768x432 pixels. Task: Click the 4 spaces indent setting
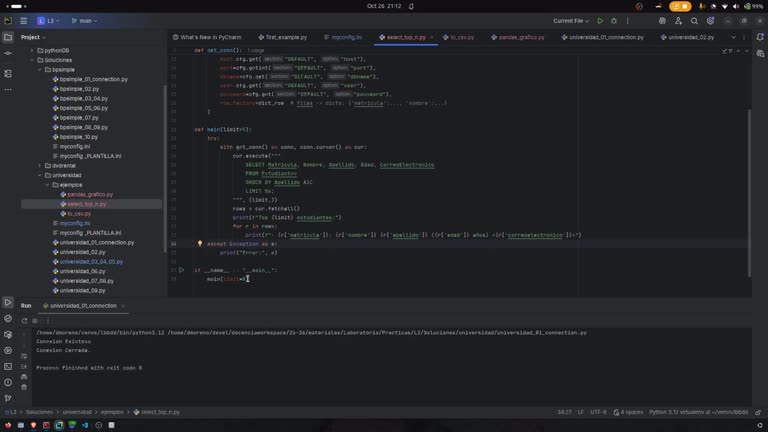pyautogui.click(x=628, y=412)
